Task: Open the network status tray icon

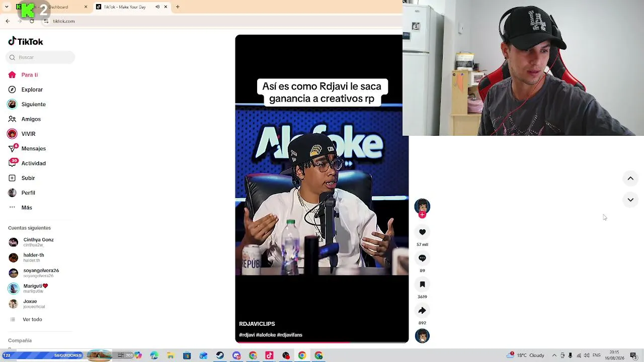Action: [x=579, y=355]
